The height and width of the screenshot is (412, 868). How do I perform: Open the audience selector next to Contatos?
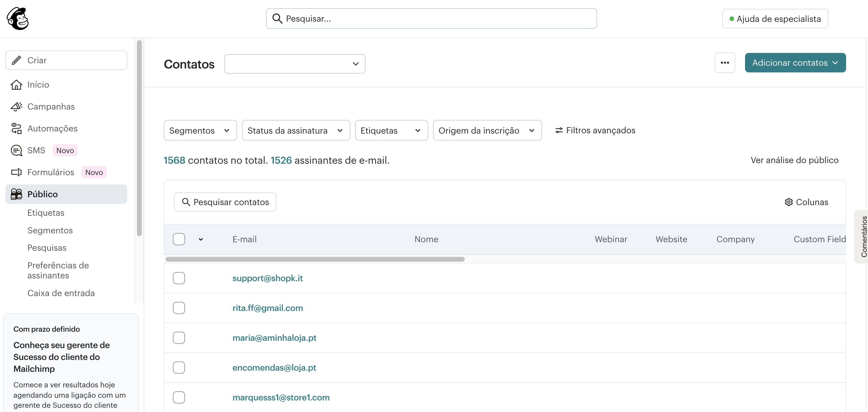(x=295, y=64)
